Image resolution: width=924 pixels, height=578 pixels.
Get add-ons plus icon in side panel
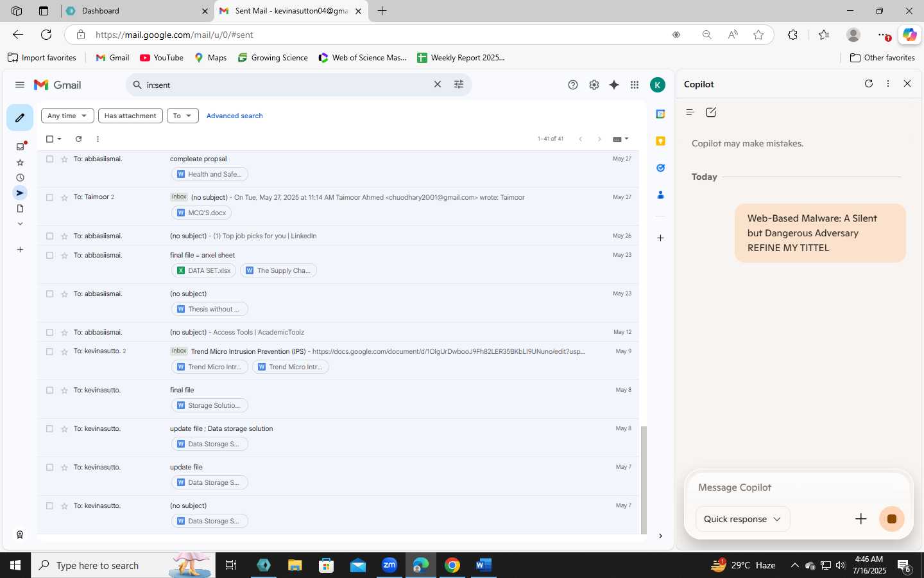click(x=660, y=238)
